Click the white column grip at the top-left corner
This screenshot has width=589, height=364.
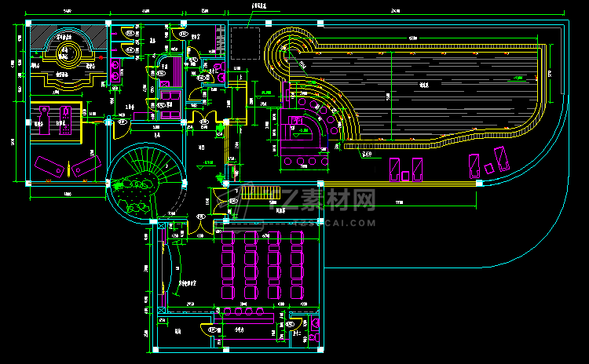tap(28, 24)
